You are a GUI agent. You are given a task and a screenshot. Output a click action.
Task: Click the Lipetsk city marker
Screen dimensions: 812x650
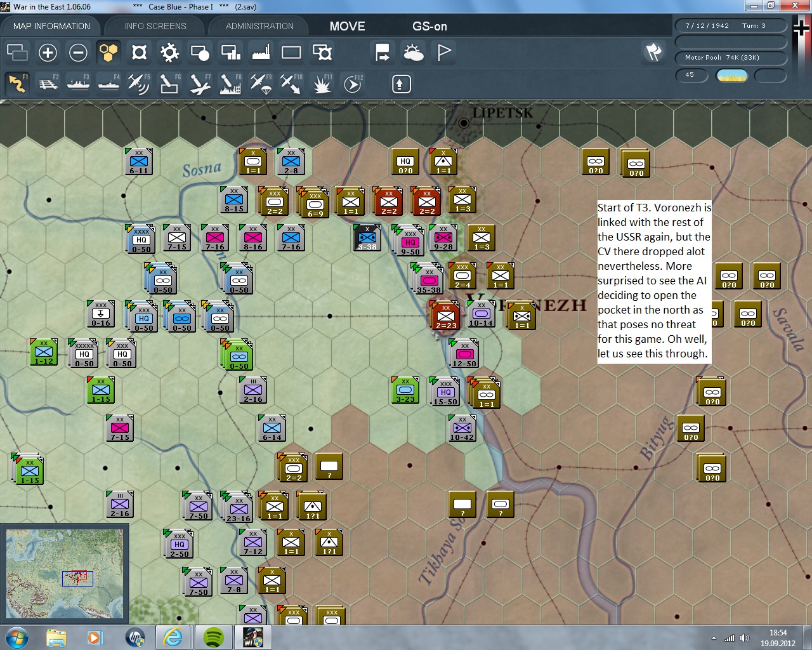coord(464,123)
